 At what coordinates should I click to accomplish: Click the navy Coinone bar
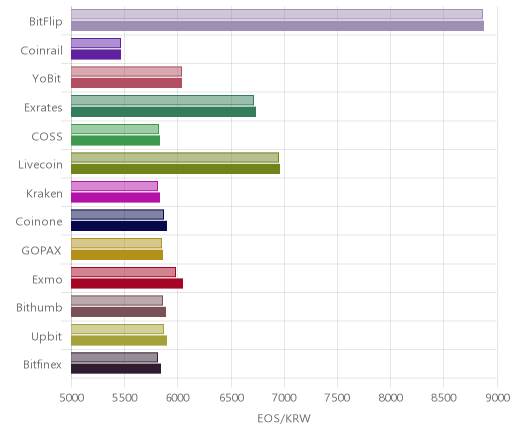[119, 226]
